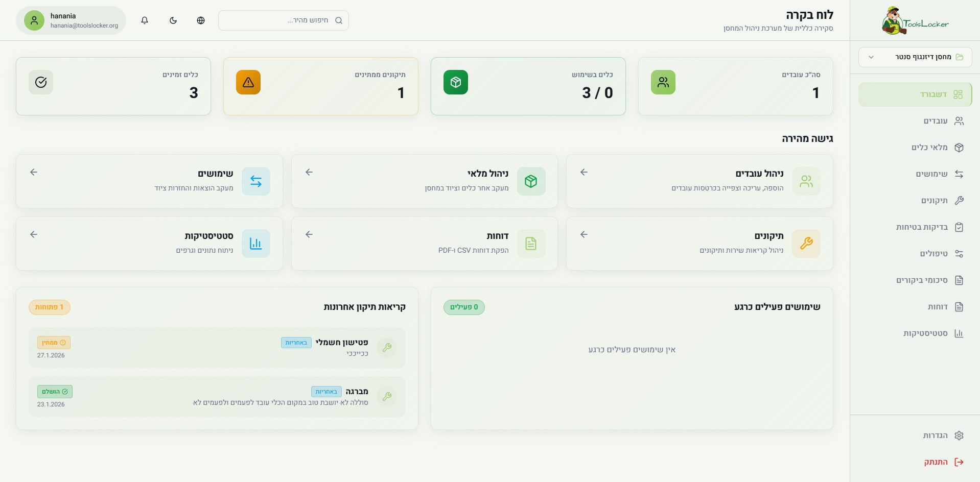
Task: Click the arrow on the דוחות quick access card
Action: pos(309,234)
